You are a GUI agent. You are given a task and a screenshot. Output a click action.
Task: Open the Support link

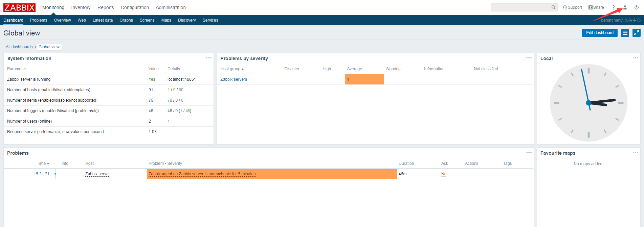[x=572, y=7]
